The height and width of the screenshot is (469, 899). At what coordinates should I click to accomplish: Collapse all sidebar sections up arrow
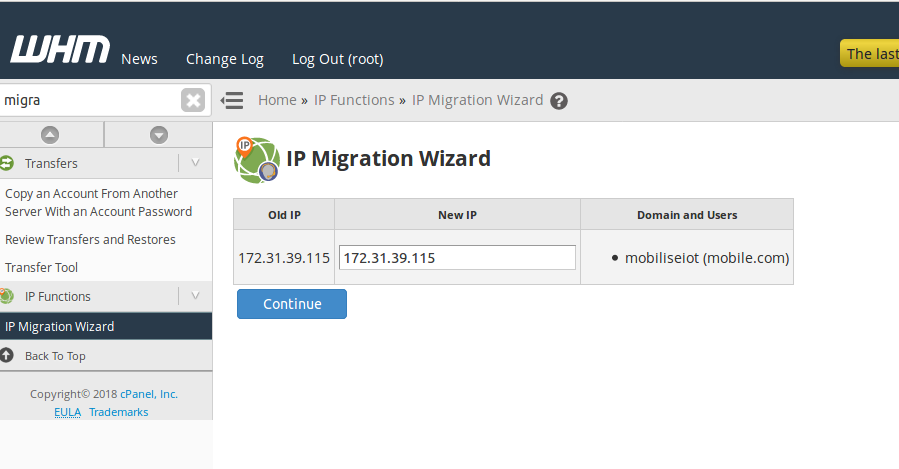[50, 134]
